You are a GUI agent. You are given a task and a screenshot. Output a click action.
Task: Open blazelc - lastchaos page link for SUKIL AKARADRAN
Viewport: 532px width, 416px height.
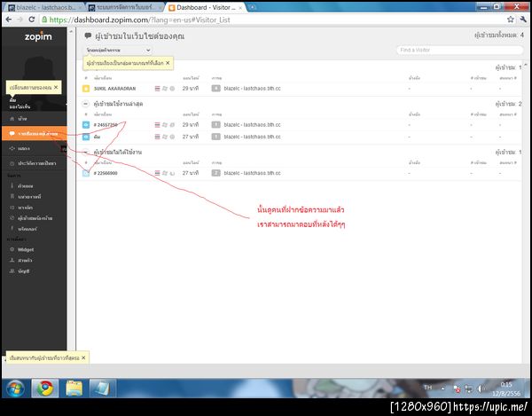click(252, 89)
